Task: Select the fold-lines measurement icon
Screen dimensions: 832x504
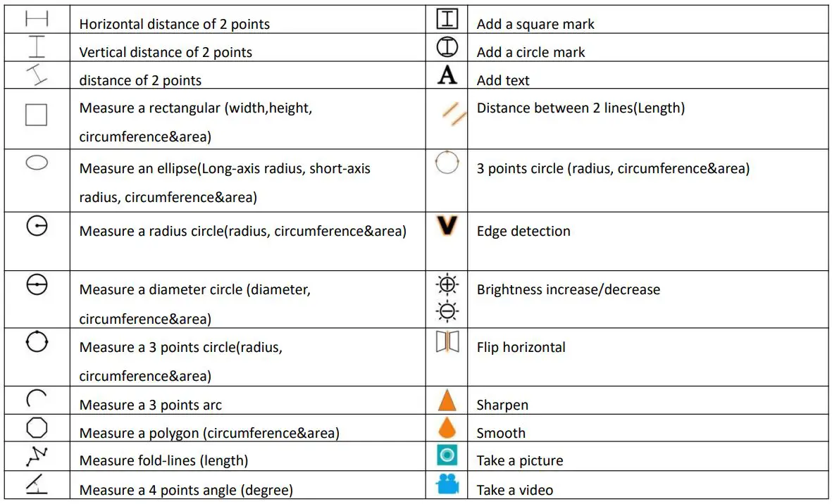Action: [37, 456]
